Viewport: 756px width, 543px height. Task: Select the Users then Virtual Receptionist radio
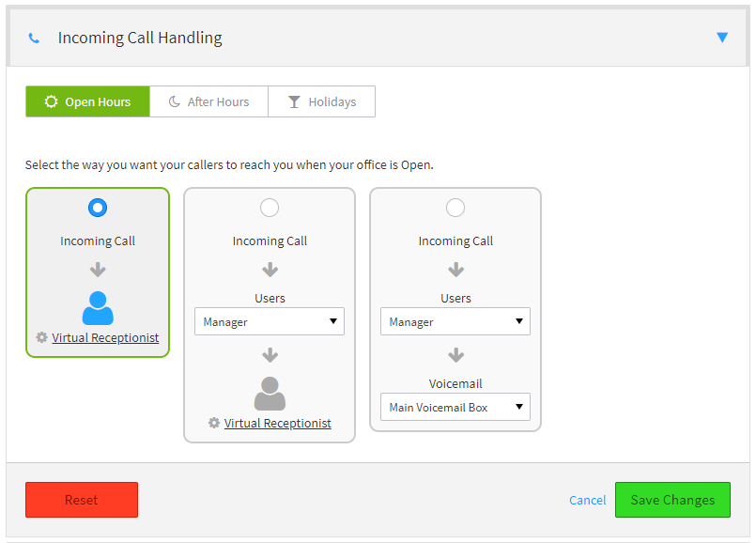[x=270, y=208]
